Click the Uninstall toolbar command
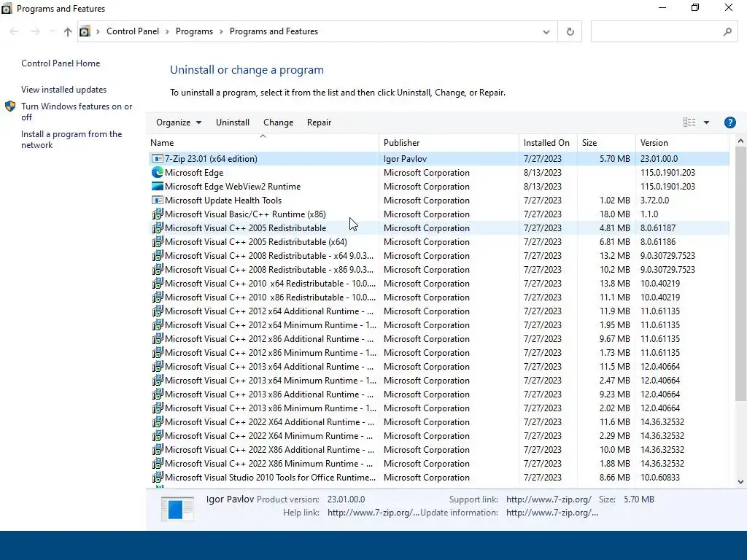This screenshot has height=560, width=747. coord(233,122)
